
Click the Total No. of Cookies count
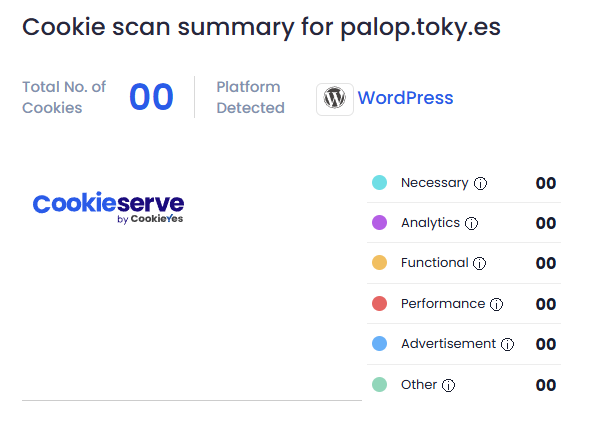[x=151, y=97]
